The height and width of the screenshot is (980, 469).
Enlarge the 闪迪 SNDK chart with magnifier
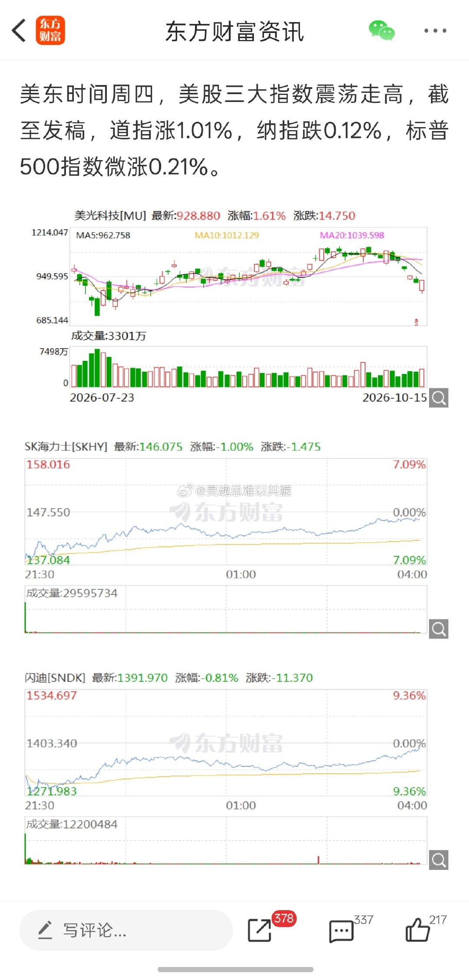point(439,859)
